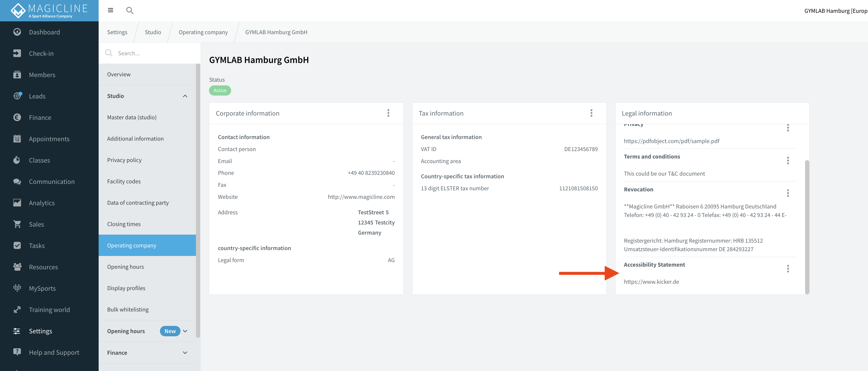Click the Operating company breadcrumb

point(203,32)
